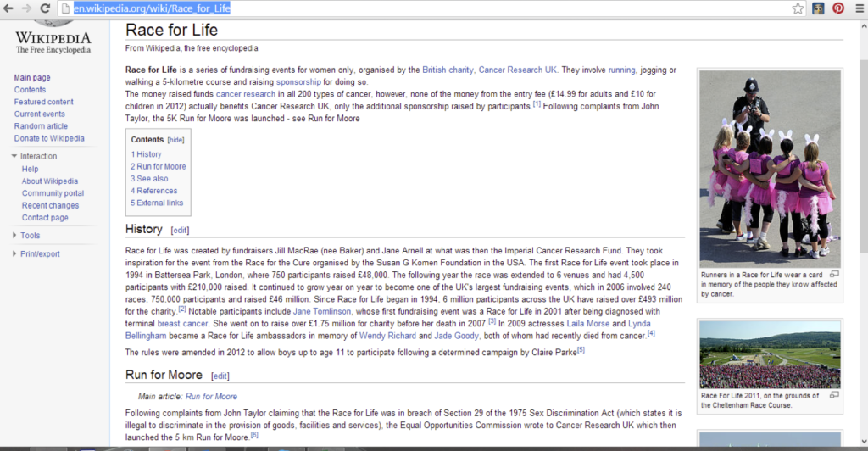Open the Pinterest extension icon
Image resolution: width=868 pixels, height=451 pixels.
click(x=838, y=8)
